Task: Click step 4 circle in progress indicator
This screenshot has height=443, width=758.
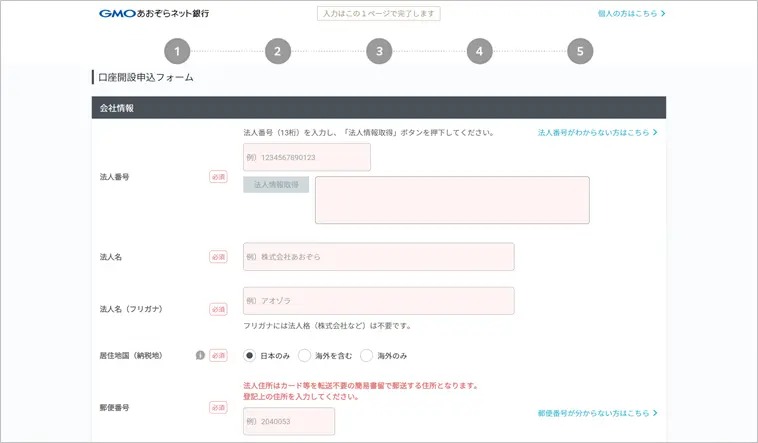Action: point(479,52)
